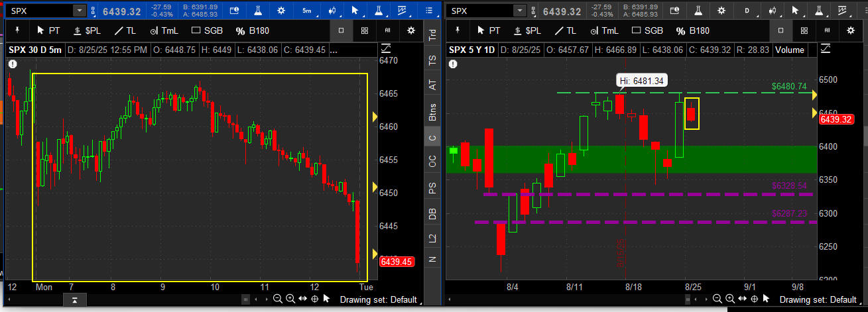This screenshot has width=868, height=312.
Task: Open left chart drawing toolbar gear
Action: 411,30
